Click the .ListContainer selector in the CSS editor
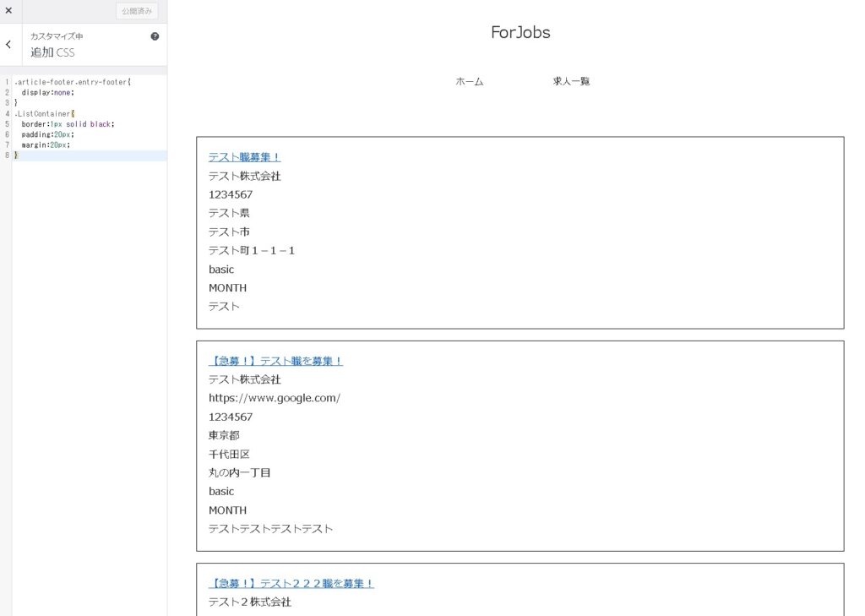Screen dimensions: 865x616 pyautogui.click(x=44, y=113)
